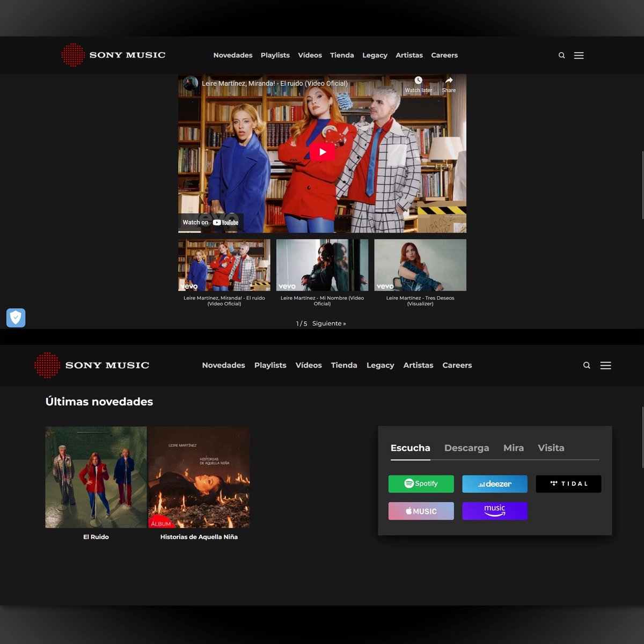
Task: Open Playlists in upper navigation
Action: (x=275, y=55)
